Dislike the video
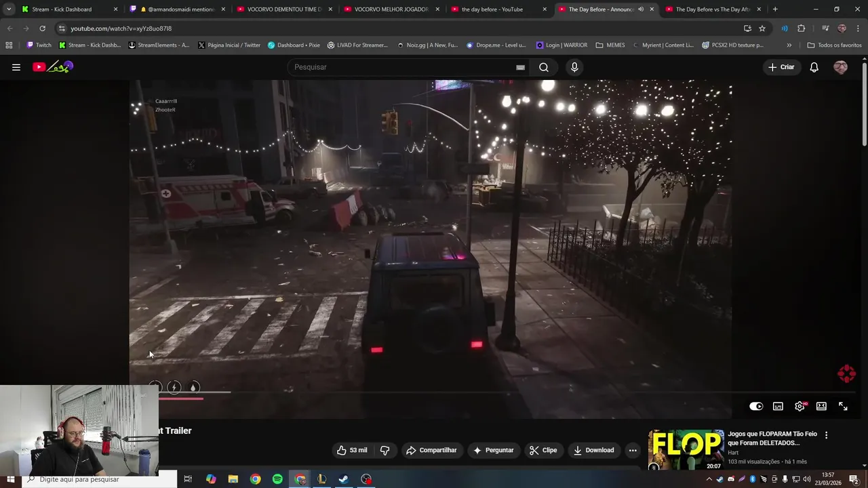 pyautogui.click(x=384, y=450)
